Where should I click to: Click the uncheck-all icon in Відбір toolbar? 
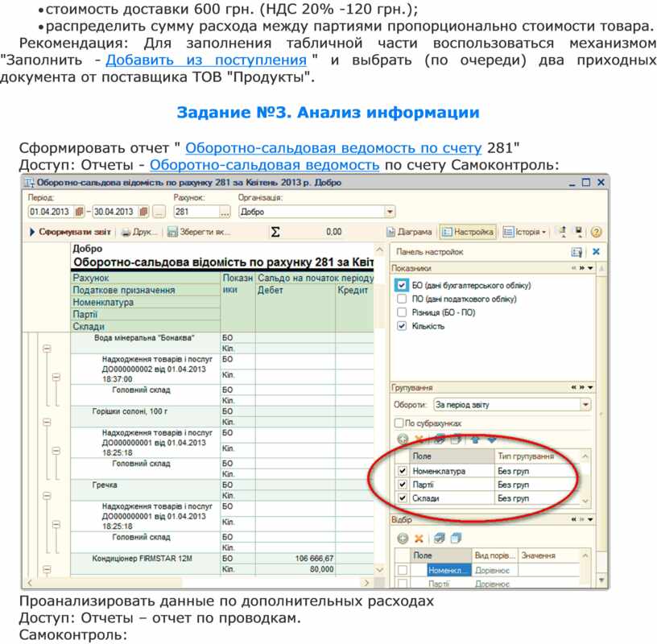[x=456, y=539]
